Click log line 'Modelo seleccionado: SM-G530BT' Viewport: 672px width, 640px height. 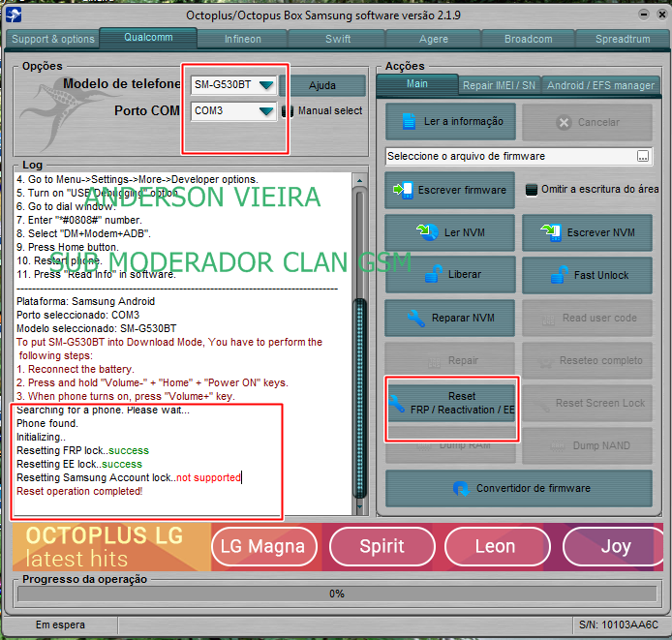[97, 329]
